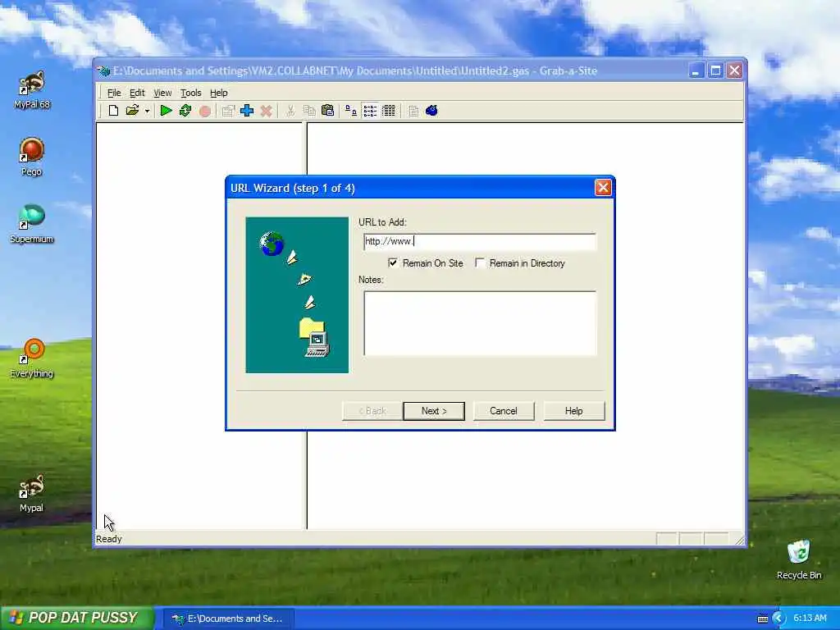Click the green refresh arrows icon
Viewport: 840px width, 630px height.
click(x=185, y=111)
